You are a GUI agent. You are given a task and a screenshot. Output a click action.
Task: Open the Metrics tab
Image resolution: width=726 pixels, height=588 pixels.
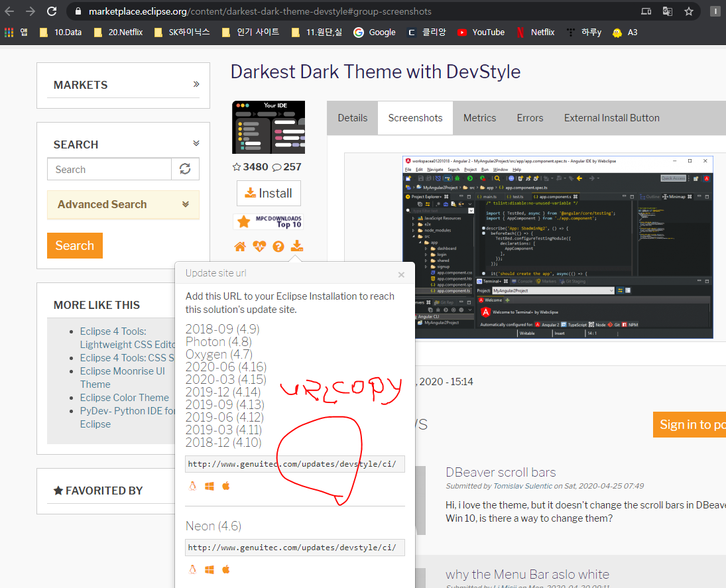[x=479, y=118]
